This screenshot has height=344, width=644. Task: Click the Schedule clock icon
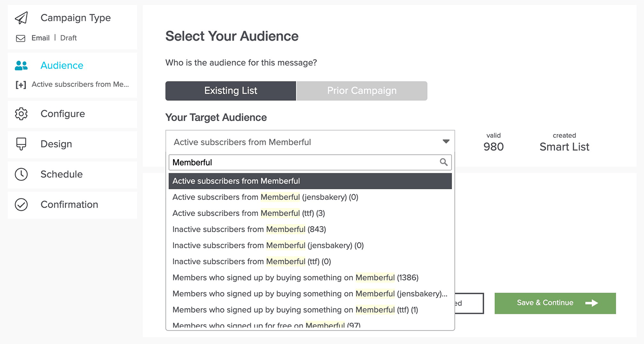21,174
